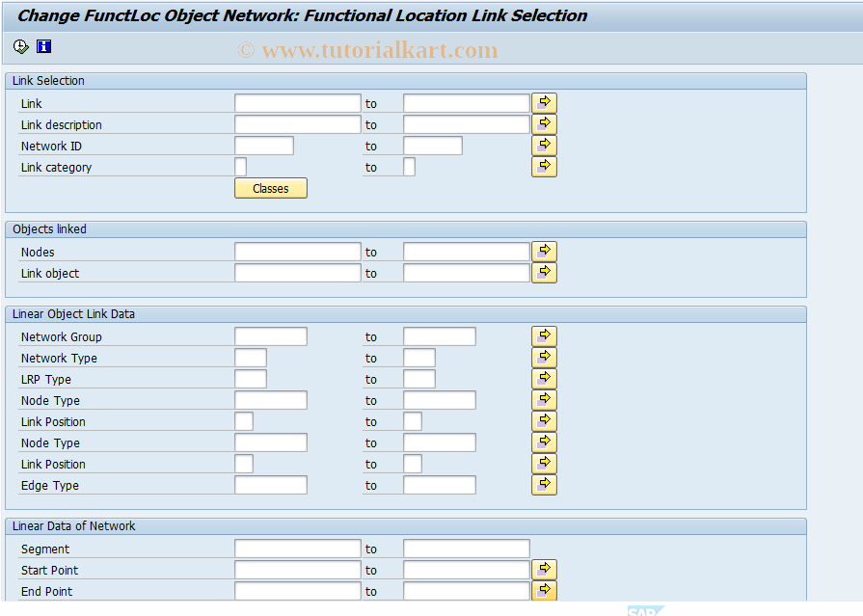Click the first Link Position from field

[244, 421]
